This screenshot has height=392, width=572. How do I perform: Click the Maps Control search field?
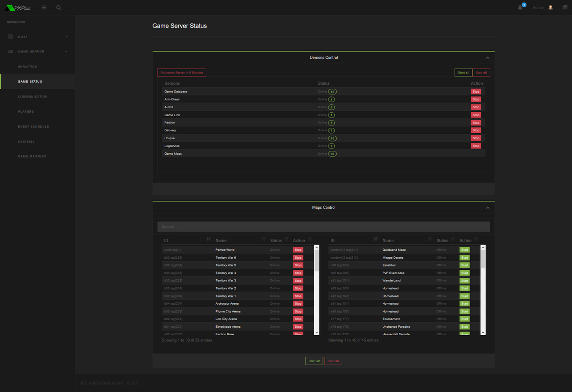(x=323, y=226)
